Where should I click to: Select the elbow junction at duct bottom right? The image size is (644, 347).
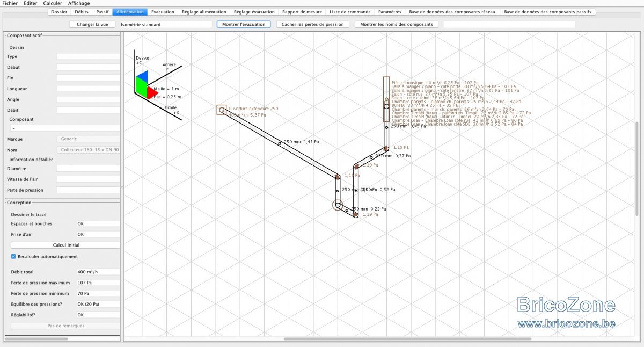click(355, 215)
